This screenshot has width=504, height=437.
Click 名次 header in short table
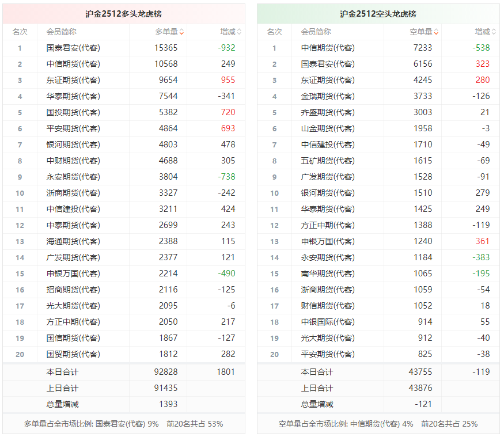pos(275,32)
